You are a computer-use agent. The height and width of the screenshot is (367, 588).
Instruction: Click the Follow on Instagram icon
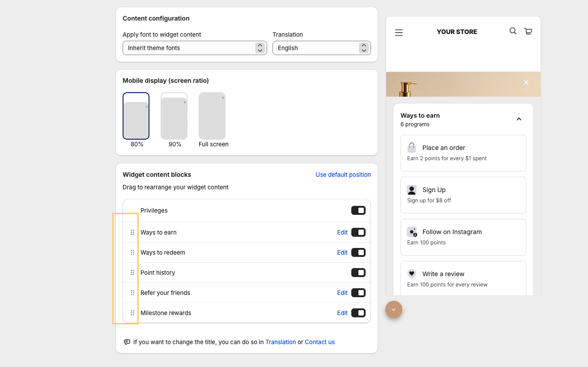(x=412, y=232)
